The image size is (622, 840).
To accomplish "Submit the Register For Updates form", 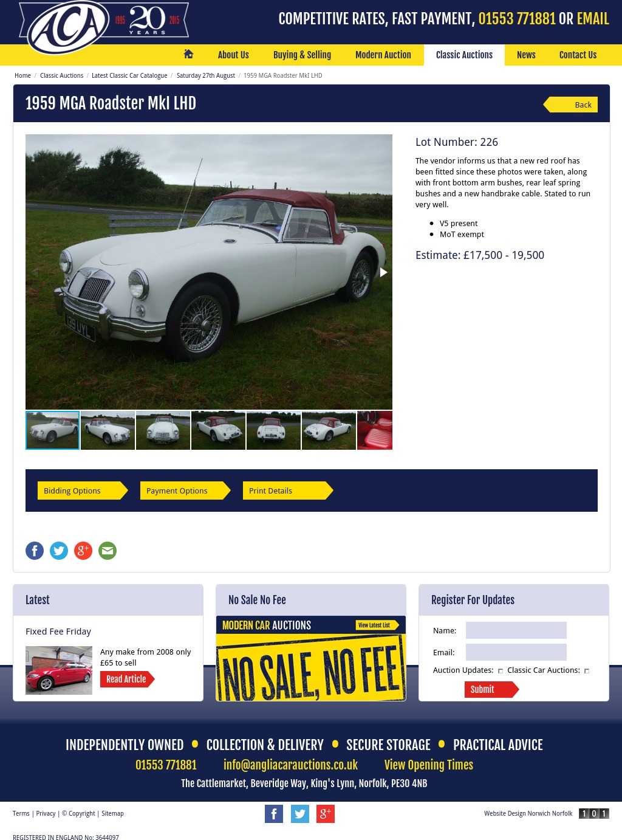I will click(x=491, y=689).
